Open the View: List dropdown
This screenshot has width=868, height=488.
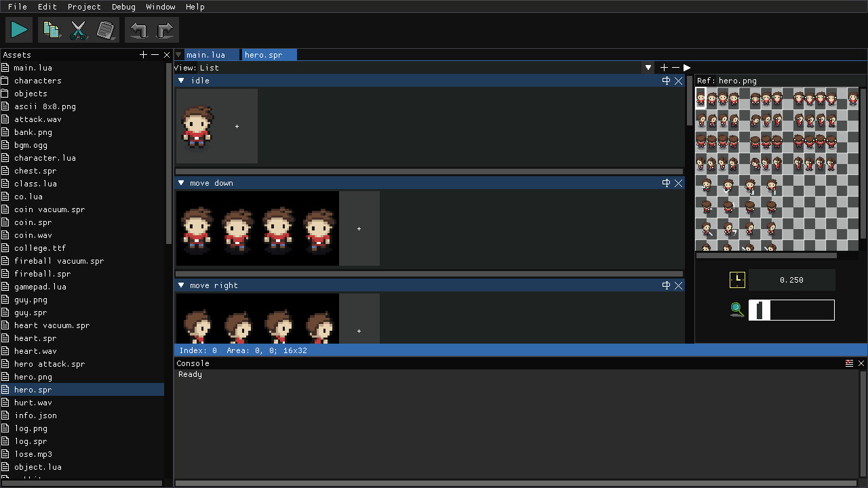pos(648,67)
